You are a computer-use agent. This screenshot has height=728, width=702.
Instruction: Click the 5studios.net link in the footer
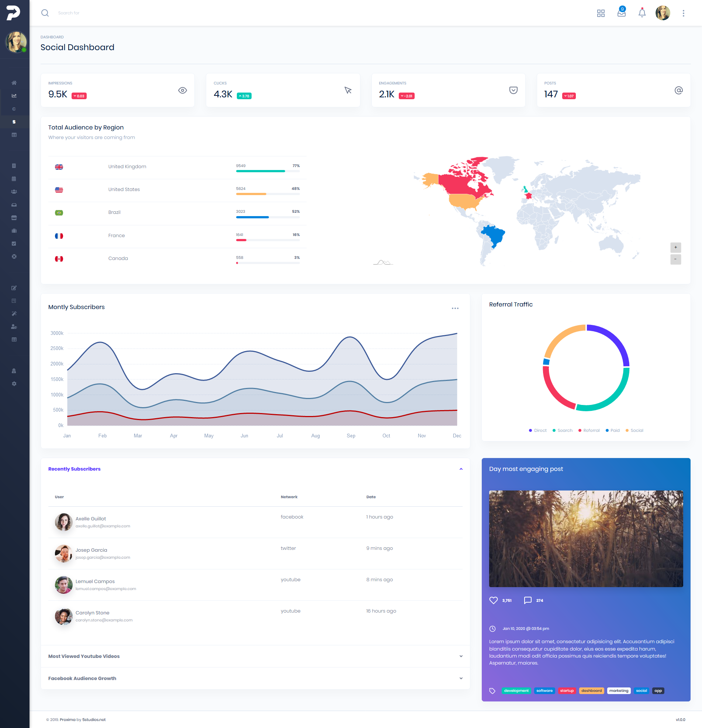(x=94, y=720)
